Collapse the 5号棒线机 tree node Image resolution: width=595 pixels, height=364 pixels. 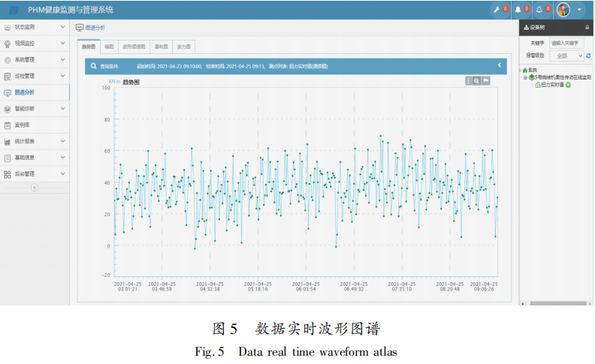point(526,77)
